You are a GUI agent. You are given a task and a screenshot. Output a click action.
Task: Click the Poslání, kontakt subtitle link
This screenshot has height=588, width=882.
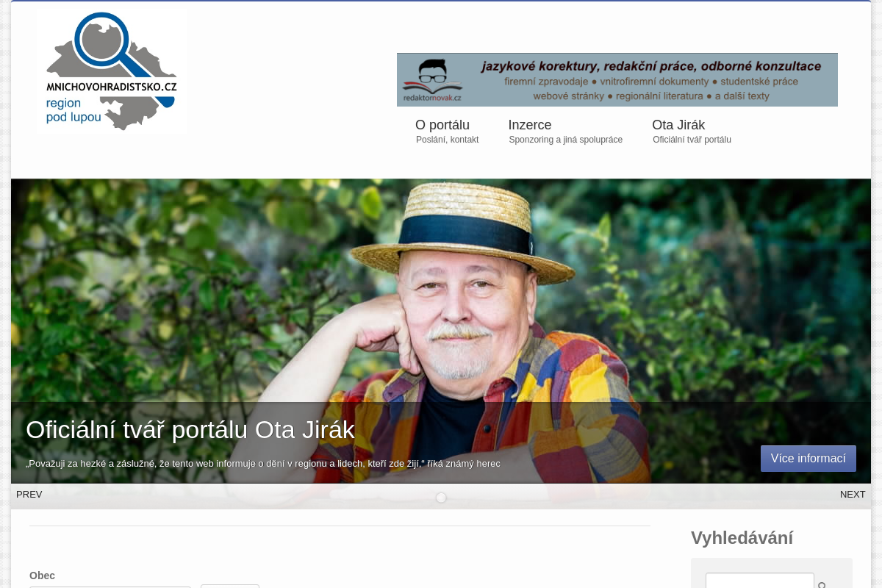click(447, 140)
